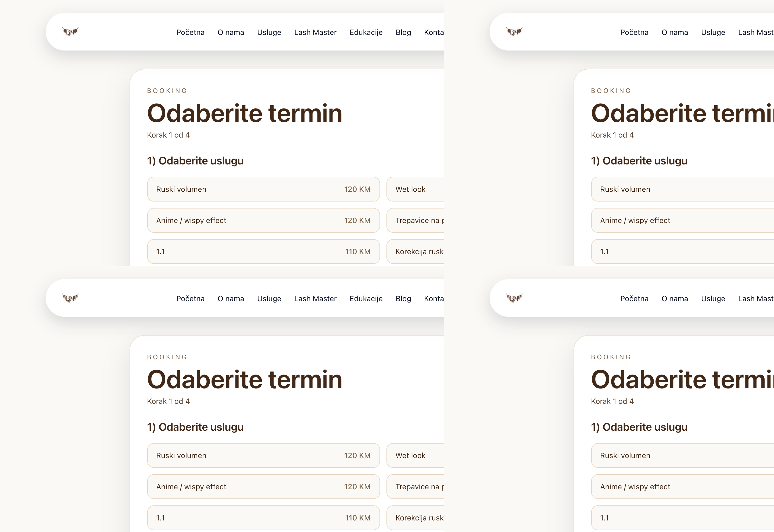774x532 pixels.
Task: Click the BM winged logo in the bottom-right copy
Action: pos(514,298)
